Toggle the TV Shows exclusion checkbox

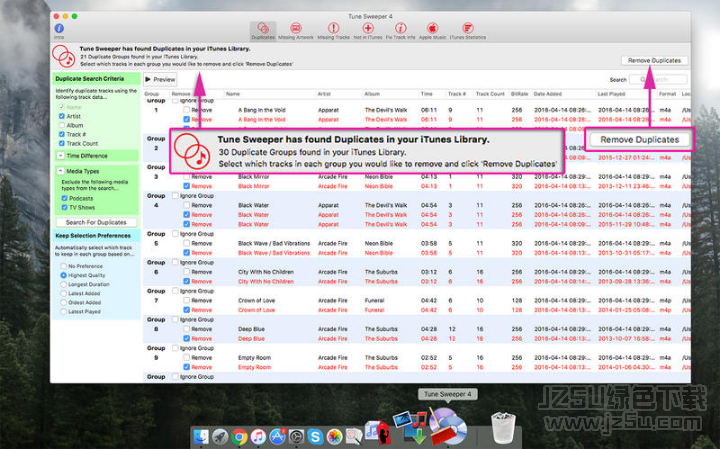tap(64, 208)
